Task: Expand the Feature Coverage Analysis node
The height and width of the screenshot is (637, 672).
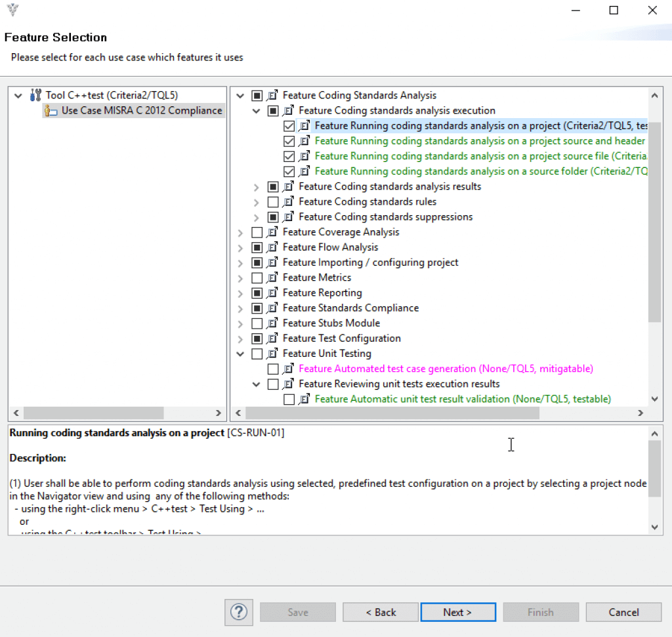Action: pos(240,233)
